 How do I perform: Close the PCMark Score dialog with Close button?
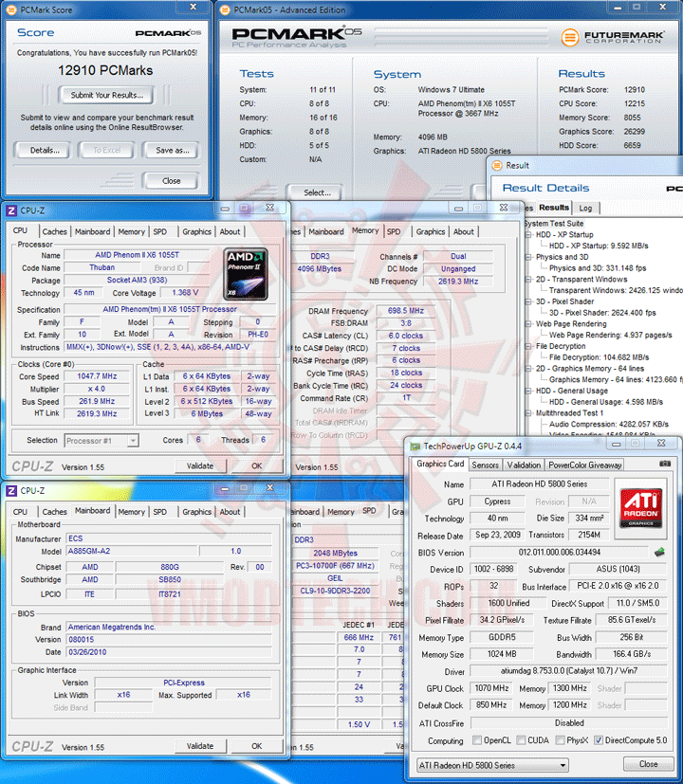click(171, 181)
